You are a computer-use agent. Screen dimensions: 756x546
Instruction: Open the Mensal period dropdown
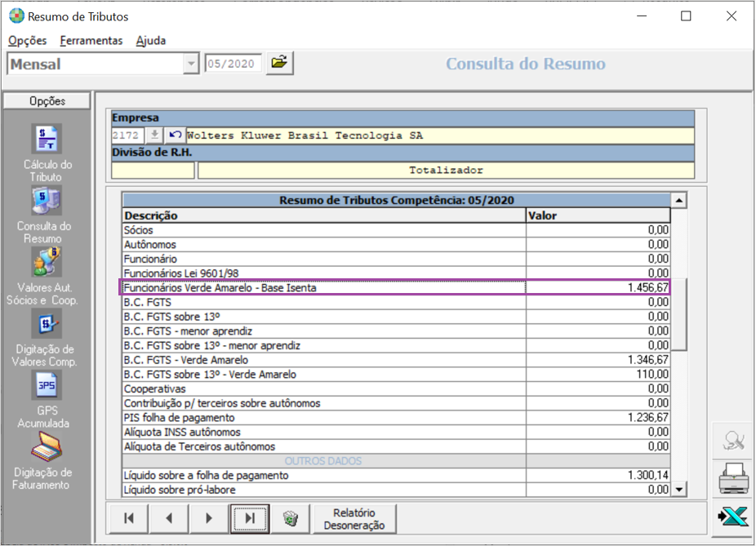[191, 64]
